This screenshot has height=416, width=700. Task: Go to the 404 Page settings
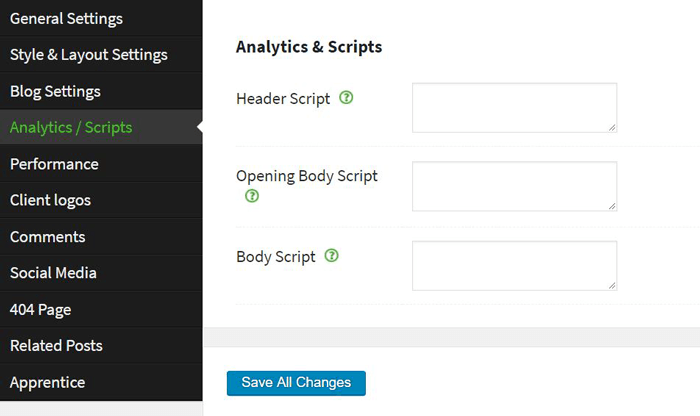[x=101, y=309]
